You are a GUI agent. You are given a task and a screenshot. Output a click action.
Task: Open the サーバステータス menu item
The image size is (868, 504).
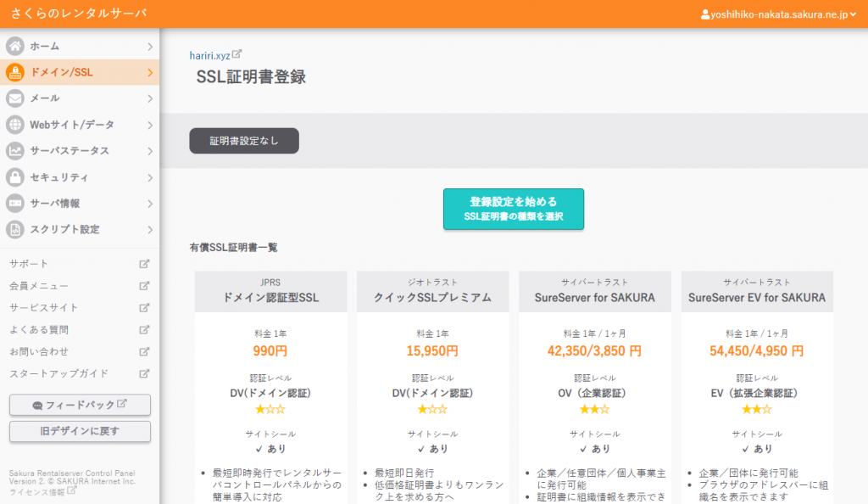[x=80, y=151]
